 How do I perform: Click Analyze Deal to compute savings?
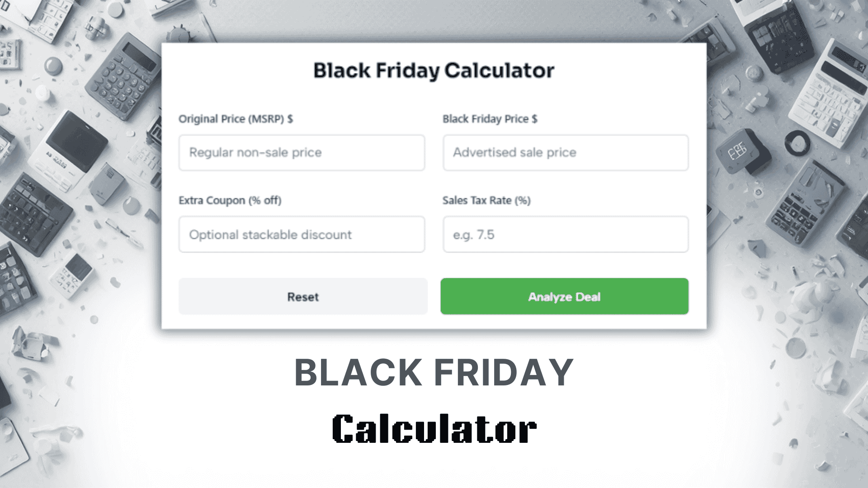point(564,296)
